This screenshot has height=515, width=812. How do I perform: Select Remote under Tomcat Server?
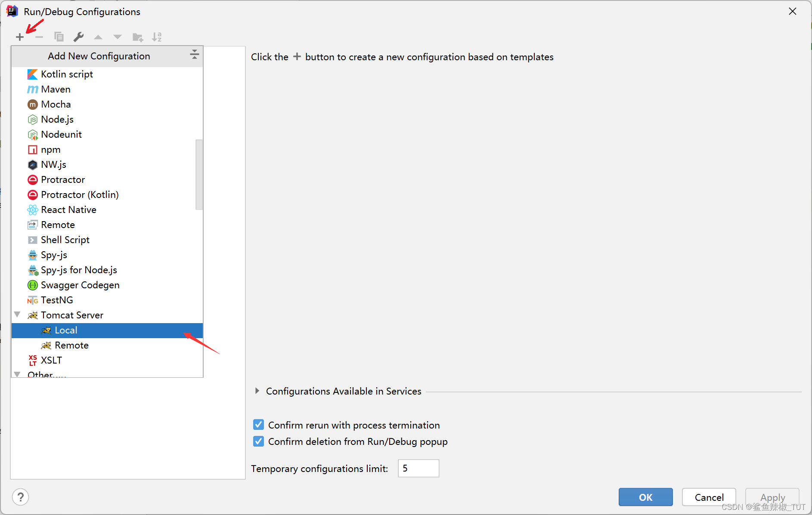tap(107, 345)
